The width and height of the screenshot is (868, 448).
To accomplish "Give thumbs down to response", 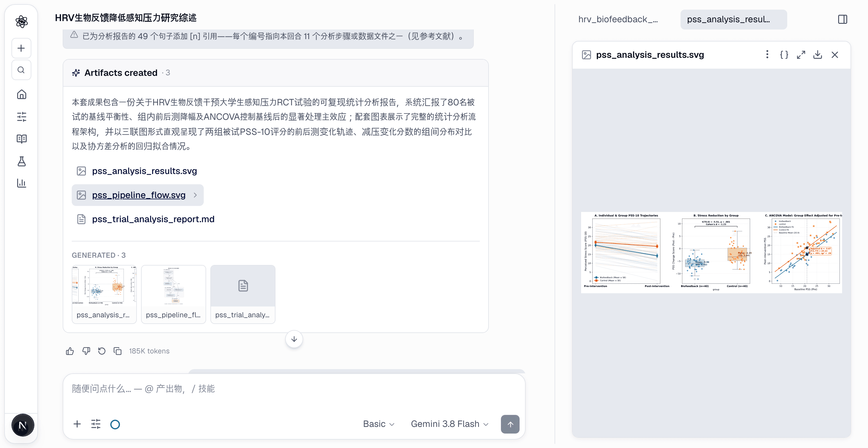I will coord(86,351).
